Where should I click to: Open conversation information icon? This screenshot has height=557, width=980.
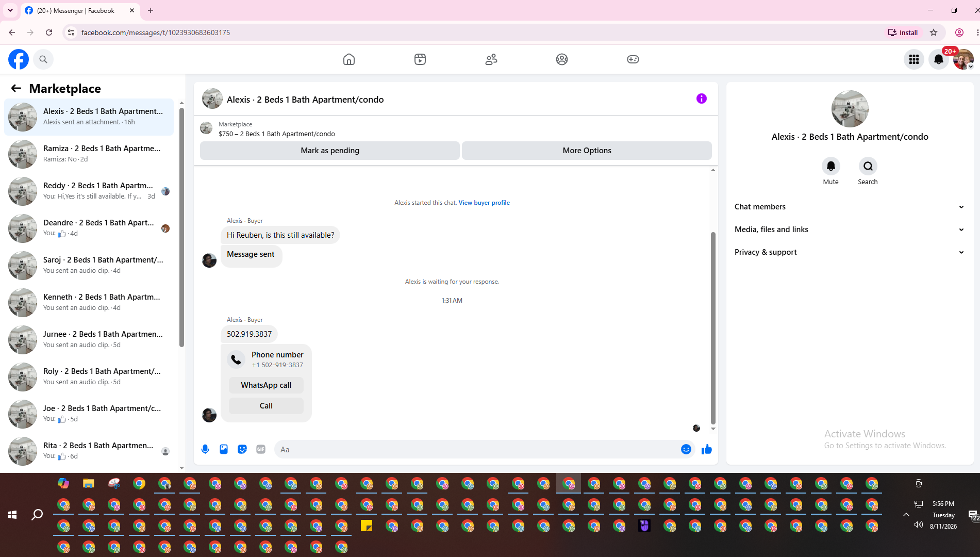[x=702, y=99]
